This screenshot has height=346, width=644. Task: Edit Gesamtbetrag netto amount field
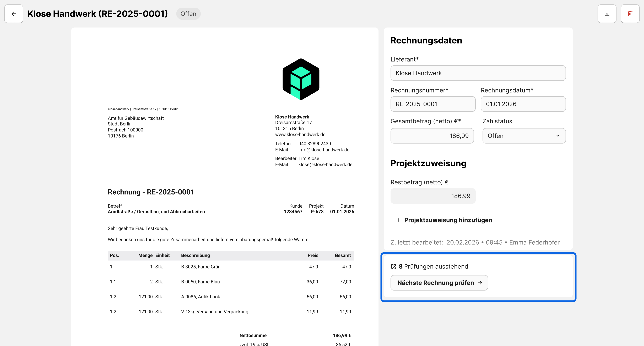(x=432, y=136)
